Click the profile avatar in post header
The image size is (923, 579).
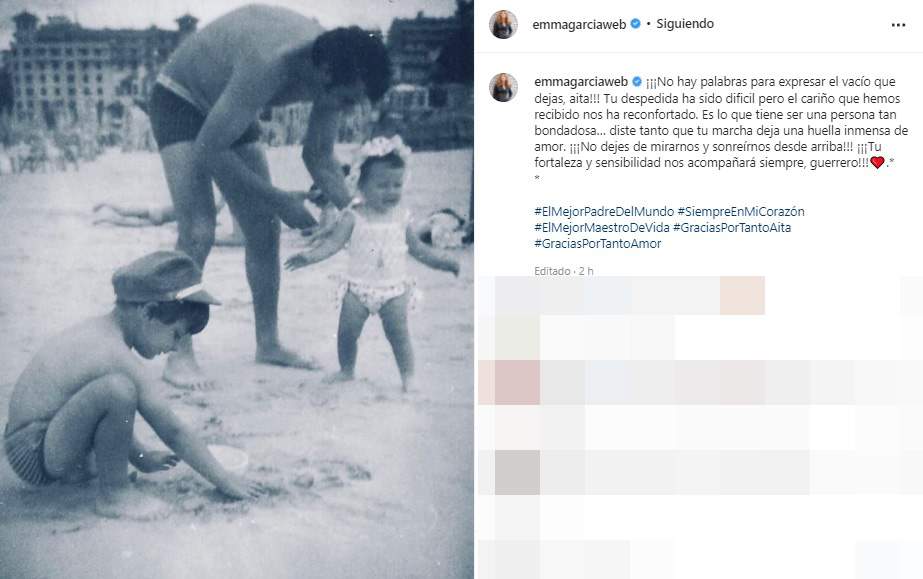[x=503, y=25]
